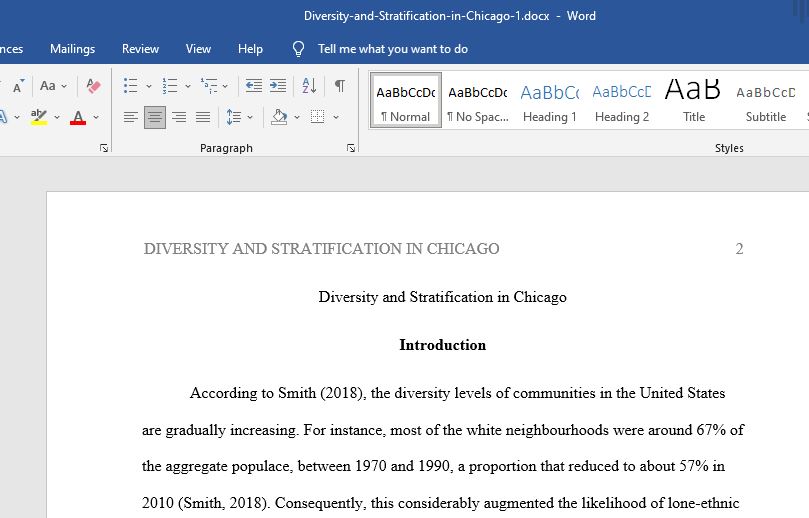Click Decrease Indent icon

click(x=253, y=86)
